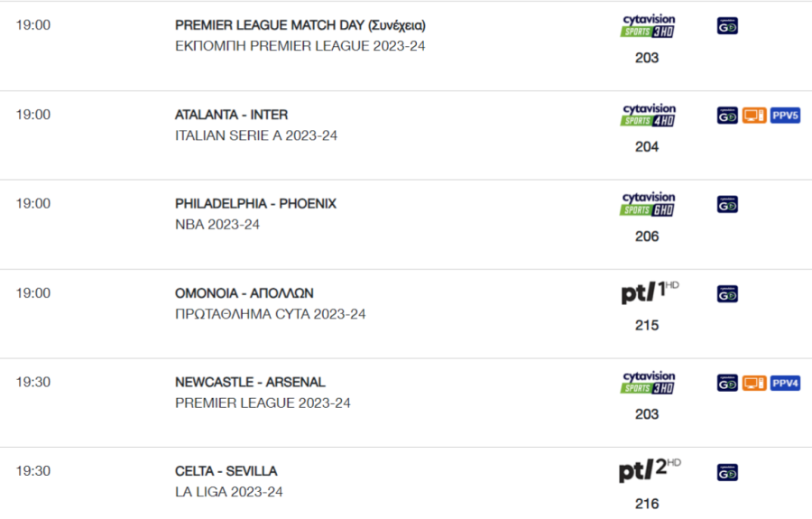Click the Go icon for Philadelphia - Phoenix
812x519 pixels.
[x=727, y=205]
